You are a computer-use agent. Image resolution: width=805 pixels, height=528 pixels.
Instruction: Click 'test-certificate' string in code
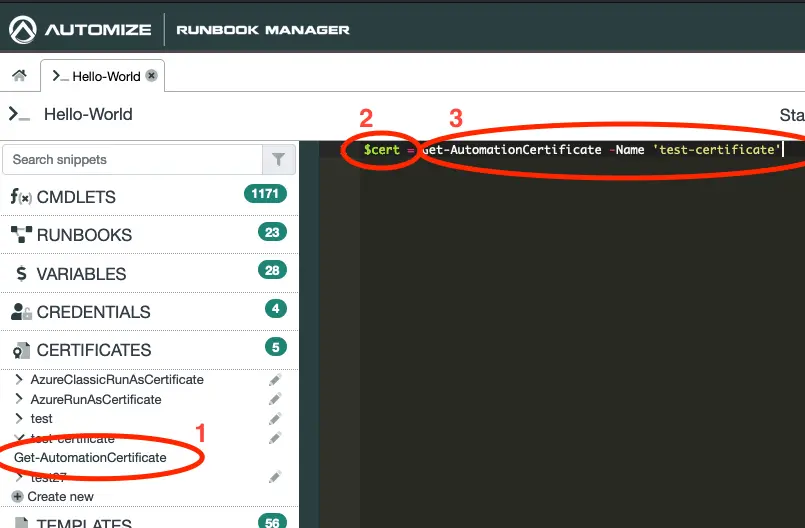coord(717,149)
